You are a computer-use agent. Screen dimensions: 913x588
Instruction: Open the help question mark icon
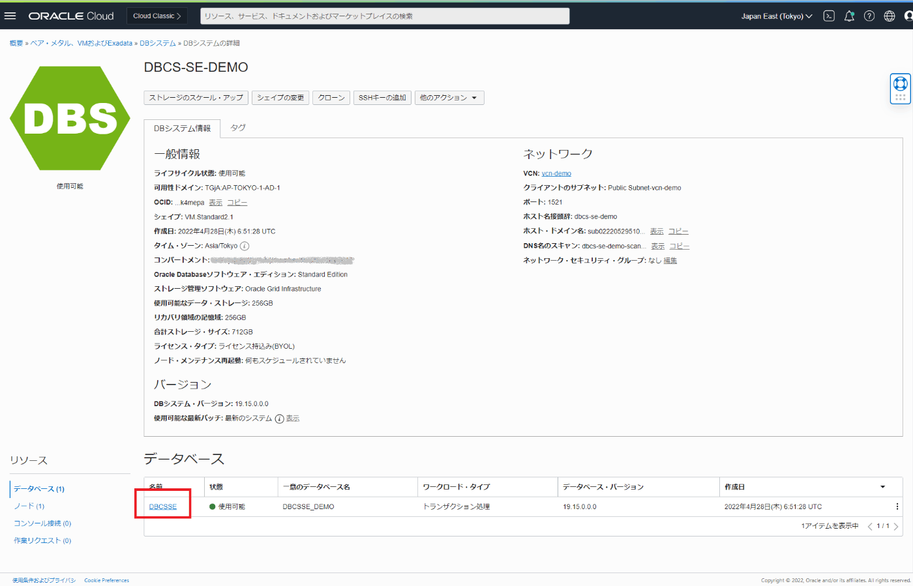pos(869,16)
